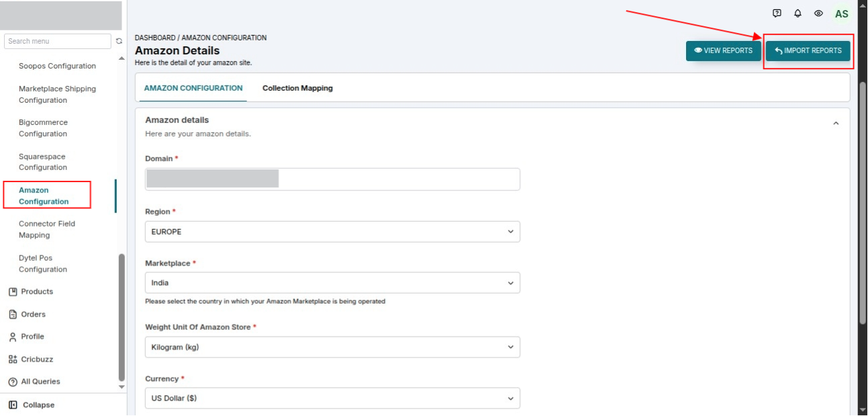
Task: Select the AMAZON CONFIGURATION tab
Action: pyautogui.click(x=193, y=88)
